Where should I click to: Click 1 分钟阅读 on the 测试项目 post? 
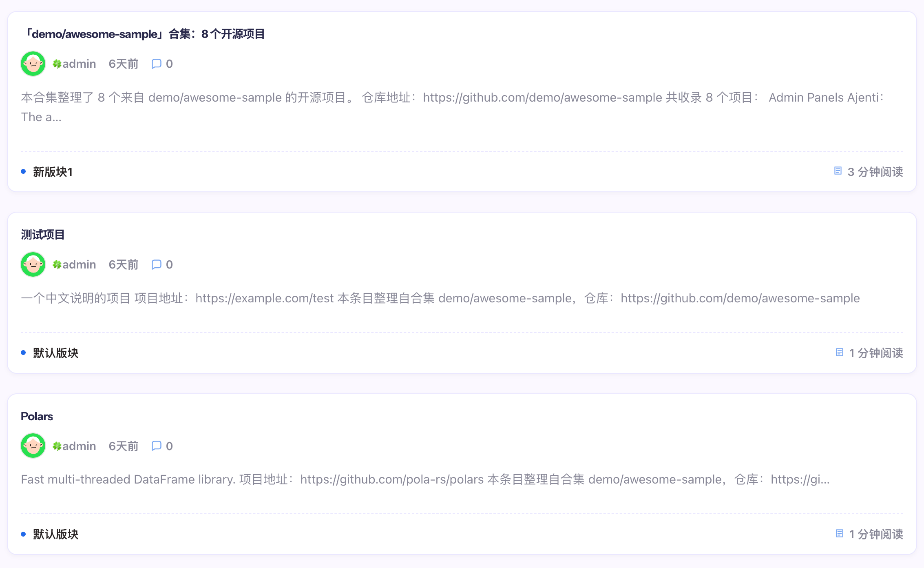click(x=876, y=353)
